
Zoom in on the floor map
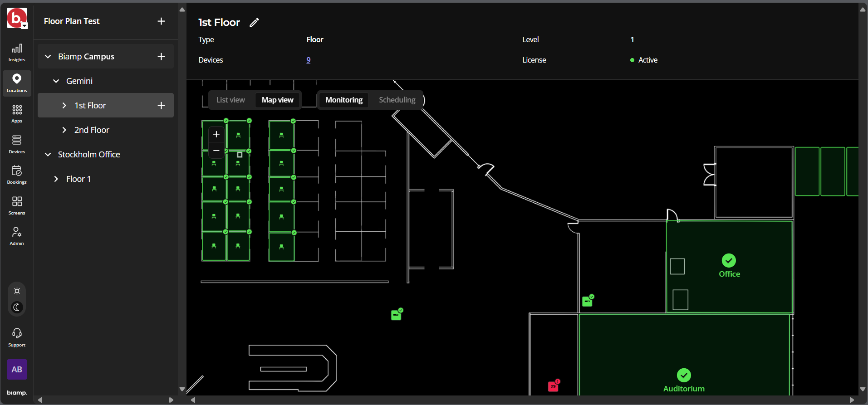[216, 134]
